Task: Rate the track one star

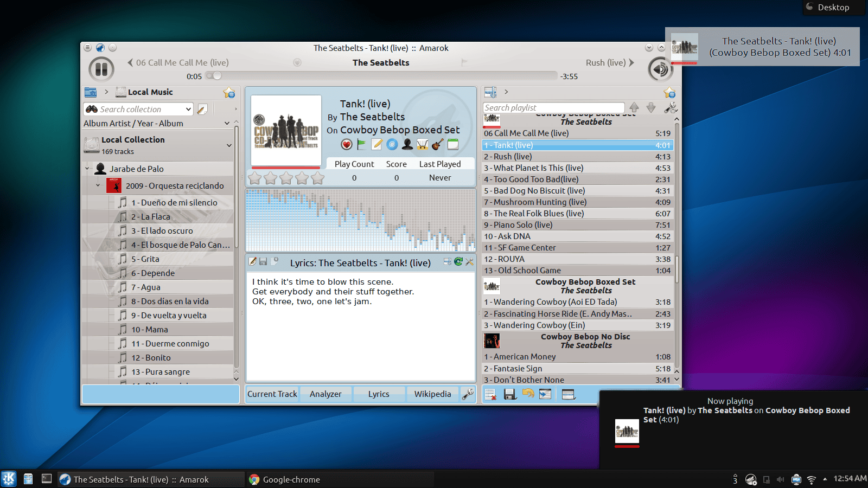Action: coord(254,178)
